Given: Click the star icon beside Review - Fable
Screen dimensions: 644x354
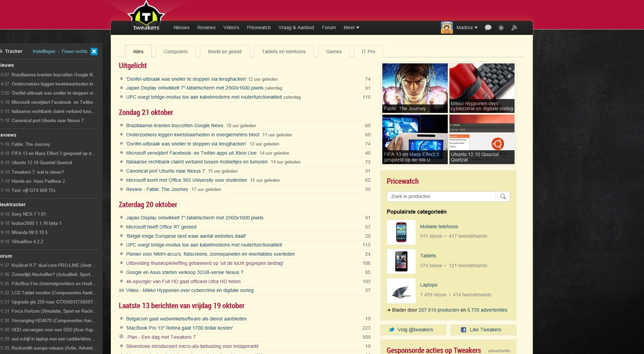Looking at the screenshot, I should pyautogui.click(x=121, y=189).
